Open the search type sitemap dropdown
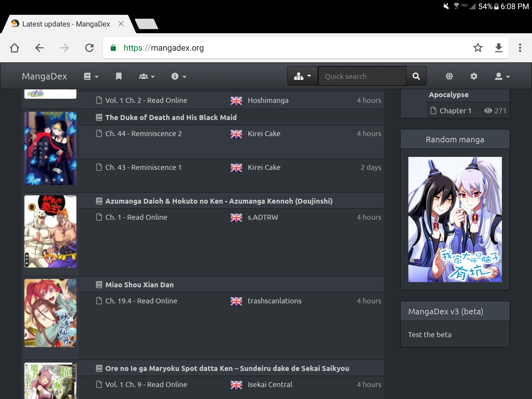This screenshot has height=399, width=532. click(x=303, y=76)
